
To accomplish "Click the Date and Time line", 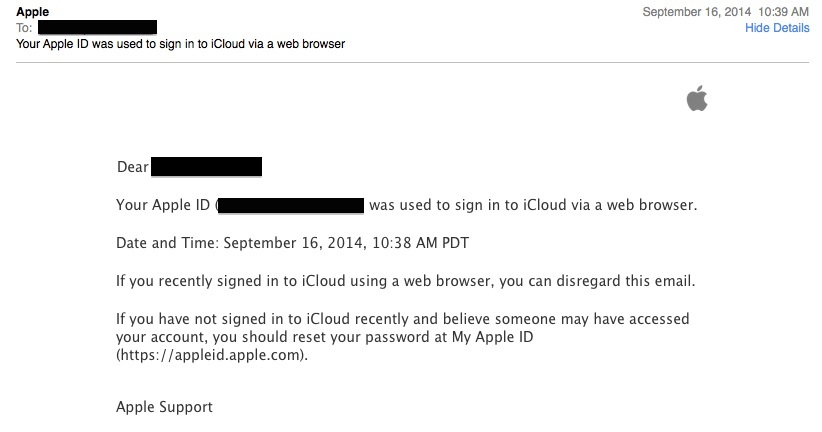I will pyautogui.click(x=293, y=243).
